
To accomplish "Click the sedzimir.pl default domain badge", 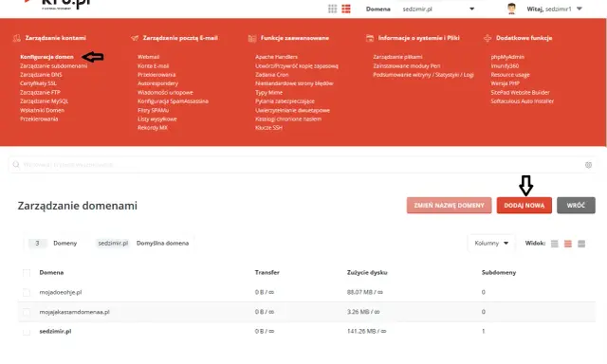I will coord(113,244).
